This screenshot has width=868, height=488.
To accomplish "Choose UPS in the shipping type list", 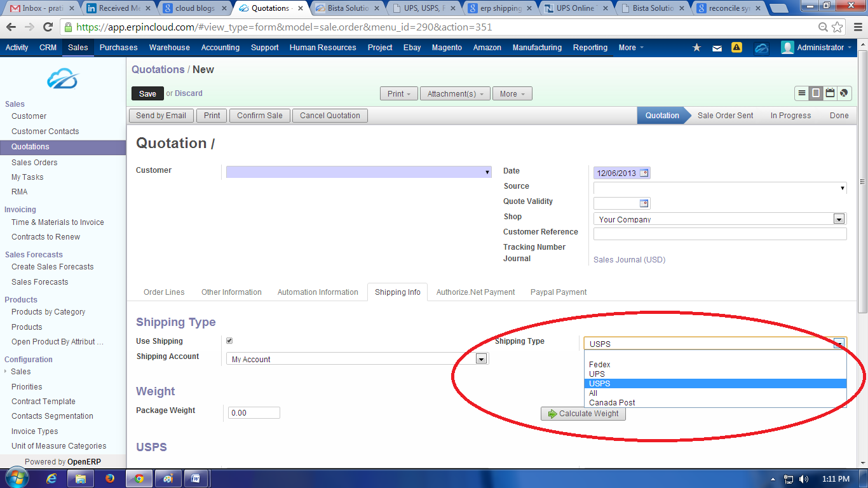I will (x=715, y=374).
